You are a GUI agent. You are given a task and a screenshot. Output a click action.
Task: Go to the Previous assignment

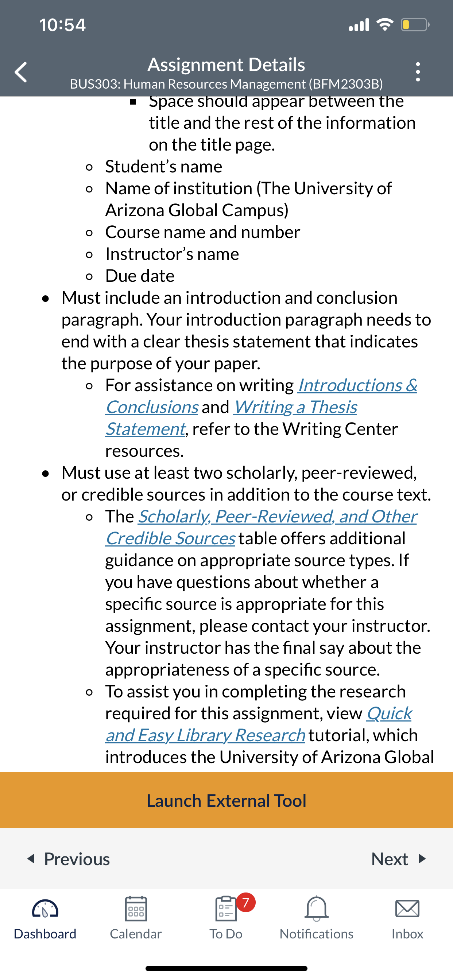click(x=69, y=859)
